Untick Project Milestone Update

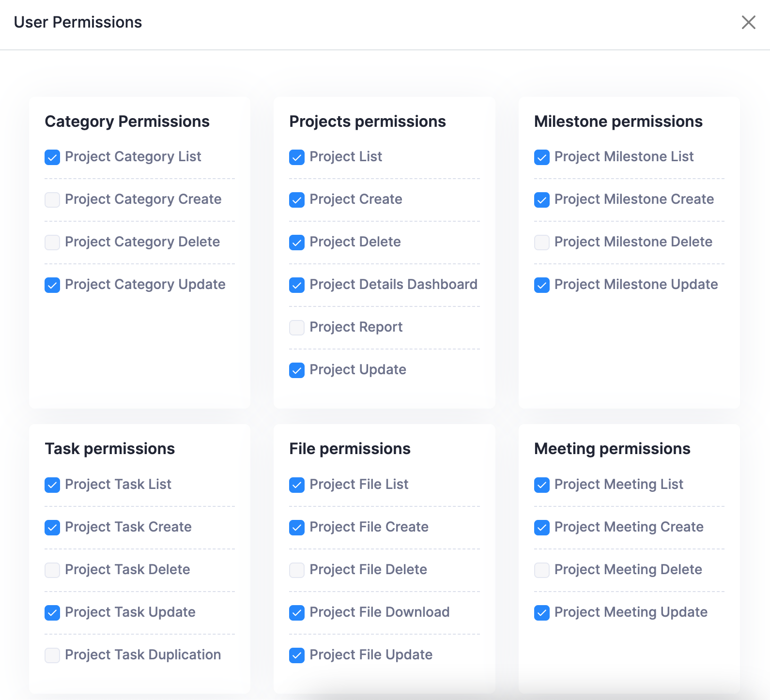pos(542,285)
